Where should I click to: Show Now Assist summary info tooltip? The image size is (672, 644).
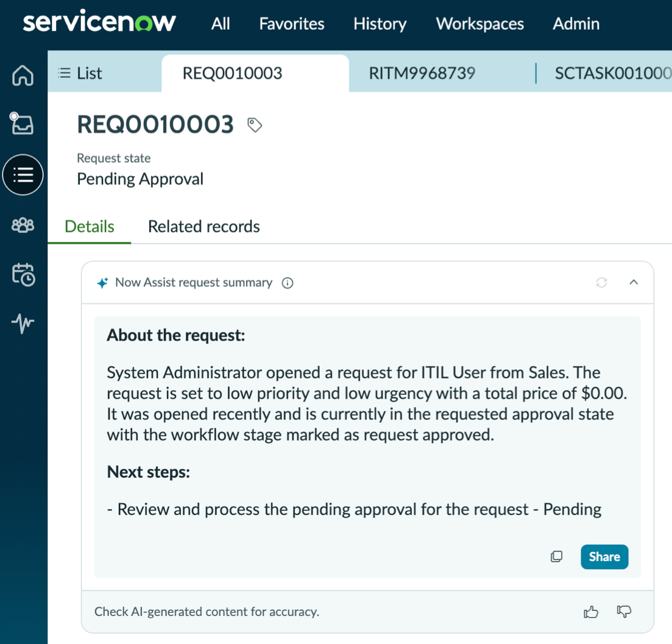click(x=287, y=283)
